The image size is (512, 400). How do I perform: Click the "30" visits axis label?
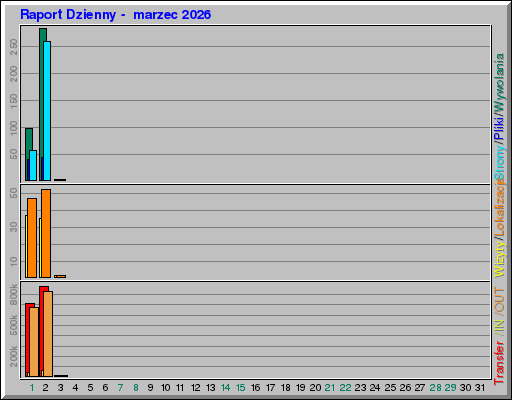coord(14,227)
